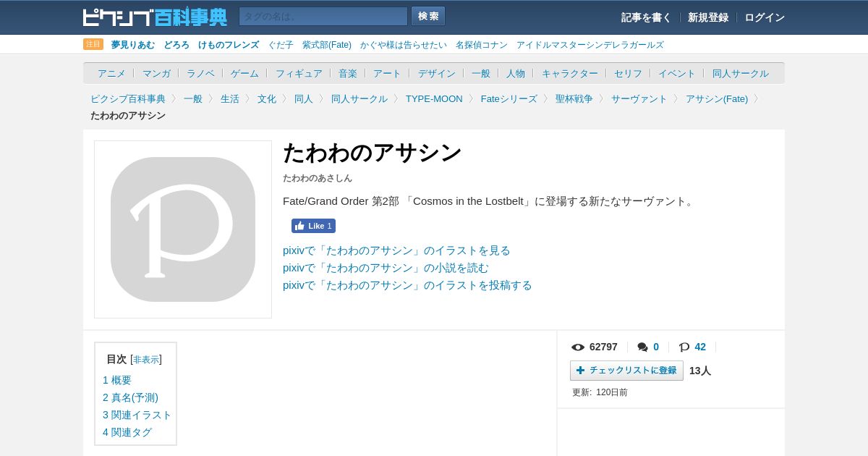Open trending tag ぐだ子
This screenshot has width=868, height=456.
tap(281, 45)
